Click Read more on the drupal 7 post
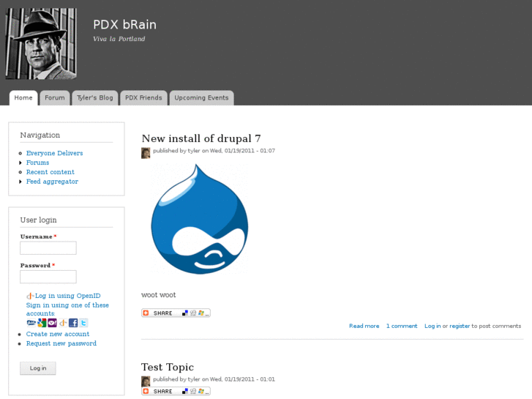Viewport: 532px width, 399px height. pos(364,326)
